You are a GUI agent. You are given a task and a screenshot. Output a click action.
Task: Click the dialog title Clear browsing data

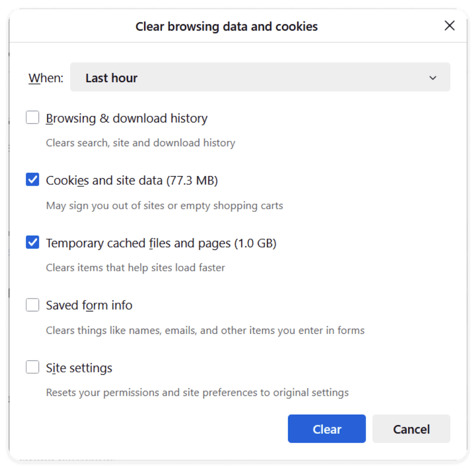(x=227, y=26)
